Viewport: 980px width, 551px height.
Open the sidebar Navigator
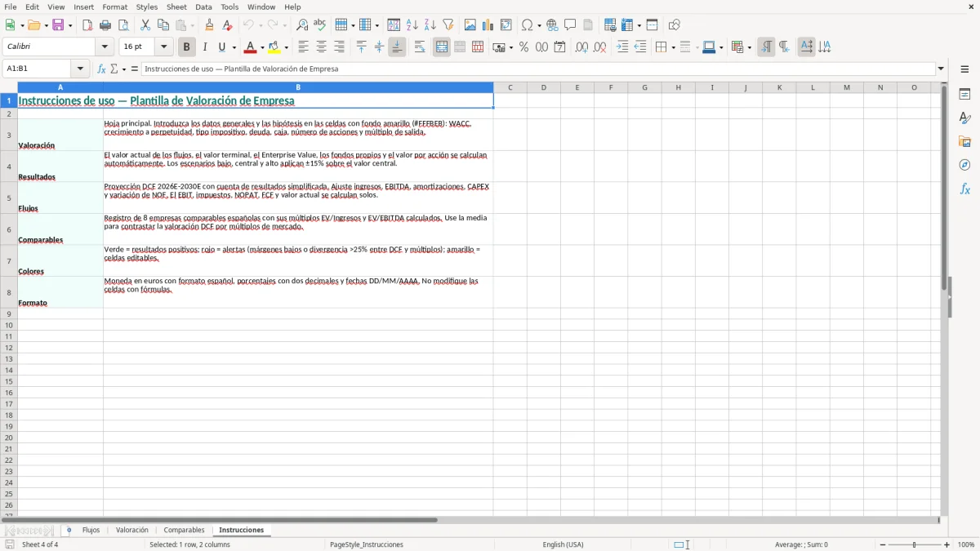click(x=965, y=165)
